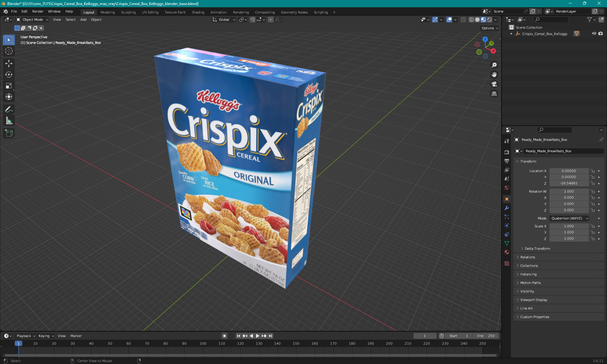Open the Object Data mesh tab
Screen dimensions: 607x364
pyautogui.click(x=507, y=243)
